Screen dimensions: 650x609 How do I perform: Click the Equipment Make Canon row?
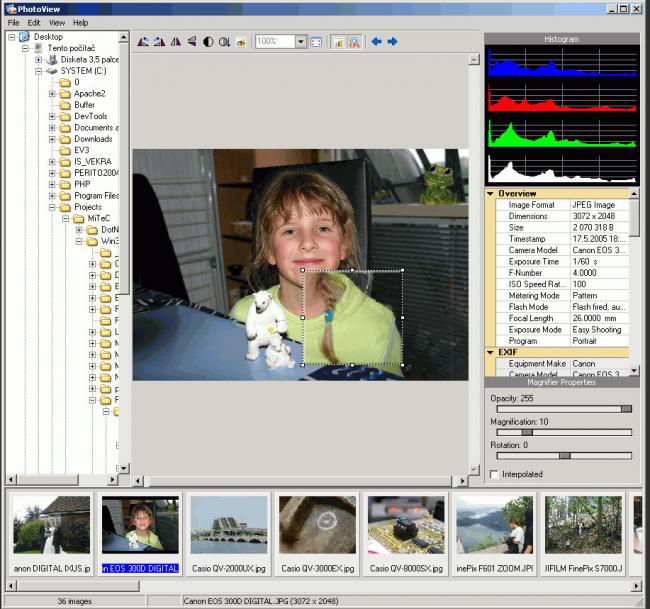(562, 364)
